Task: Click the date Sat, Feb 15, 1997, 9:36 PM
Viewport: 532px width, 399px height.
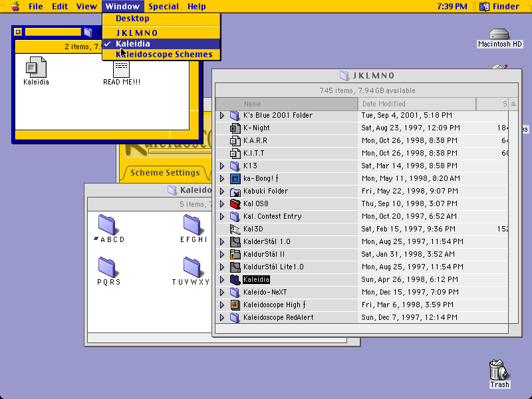Action: [x=408, y=229]
